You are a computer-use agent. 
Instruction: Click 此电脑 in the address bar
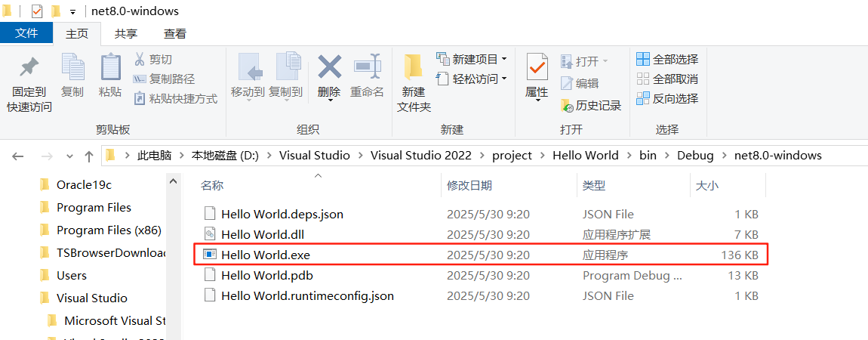tap(153, 156)
